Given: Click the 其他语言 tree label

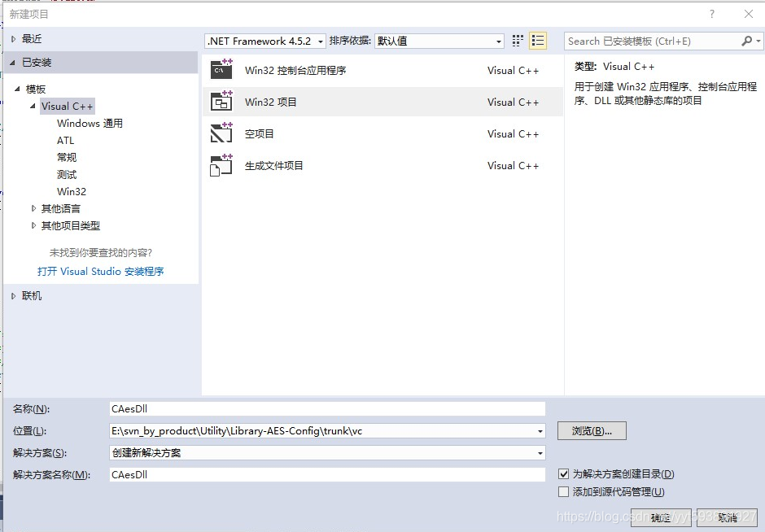Looking at the screenshot, I should pyautogui.click(x=60, y=208).
